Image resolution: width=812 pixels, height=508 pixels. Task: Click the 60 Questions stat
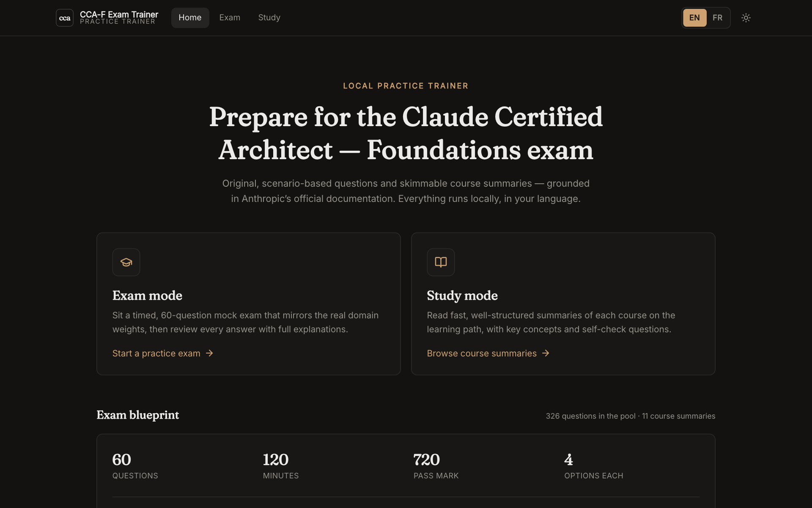[135, 466]
